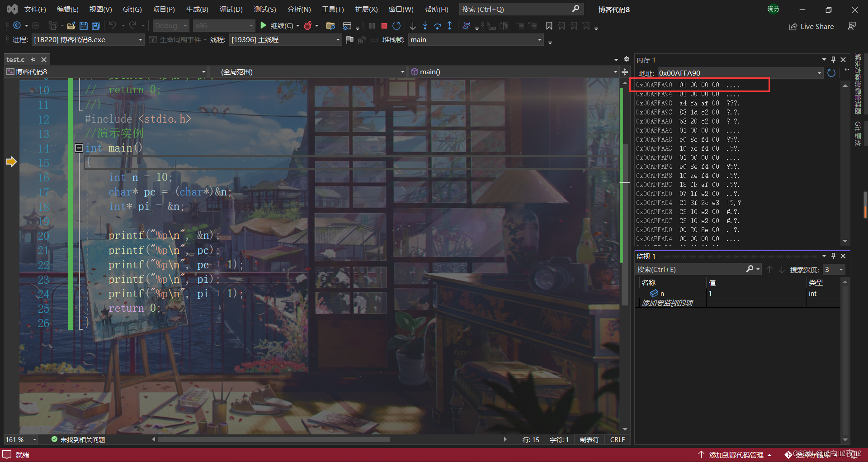This screenshot has height=462, width=868.
Task: Click 添加到源代码管理 in status bar
Action: (x=736, y=455)
